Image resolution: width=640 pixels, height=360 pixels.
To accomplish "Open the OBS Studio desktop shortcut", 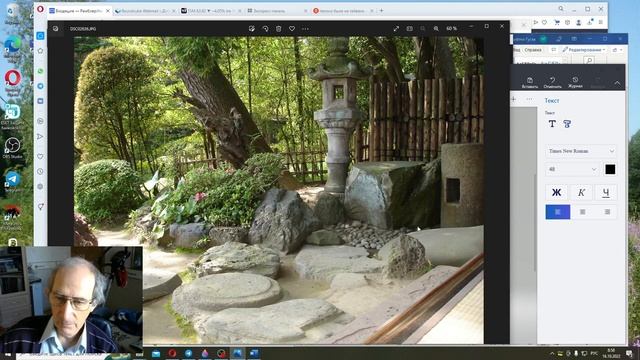I will [13, 148].
